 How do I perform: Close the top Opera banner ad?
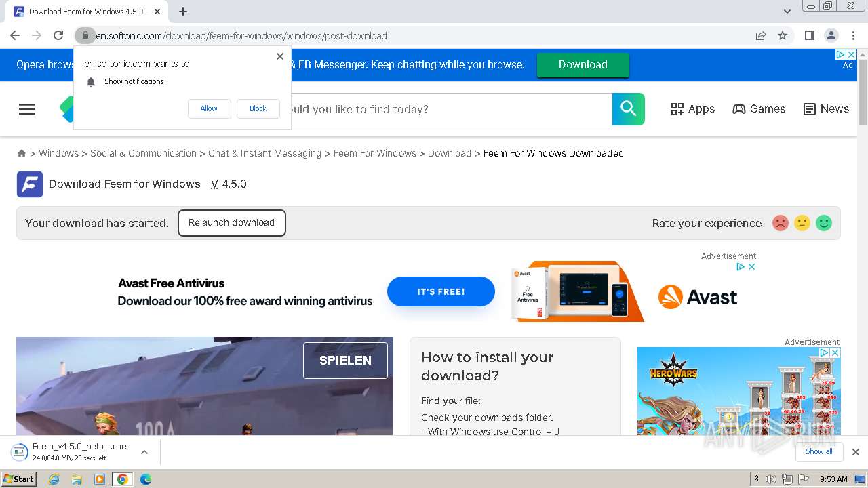pos(852,54)
